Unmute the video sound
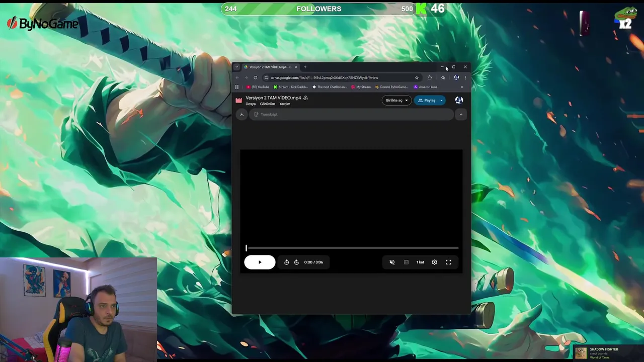 392,262
